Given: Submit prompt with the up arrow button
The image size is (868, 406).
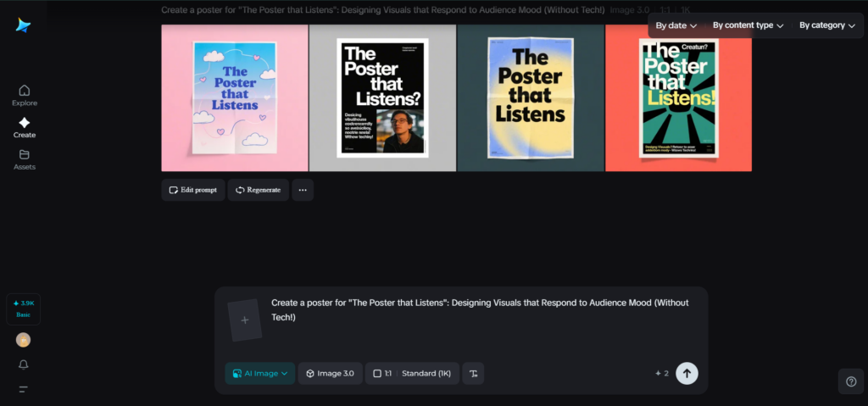Looking at the screenshot, I should coord(687,373).
